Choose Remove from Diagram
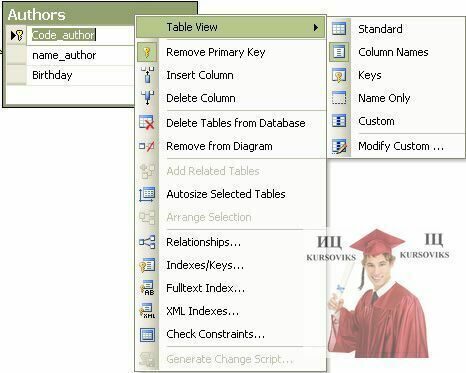The image size is (466, 373). click(x=231, y=146)
